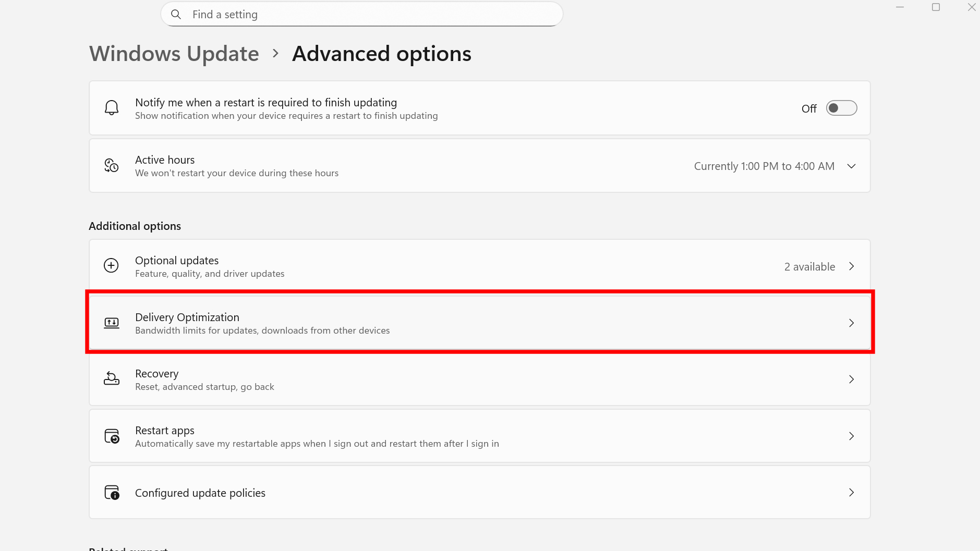Expand the Recovery row chevron
The width and height of the screenshot is (980, 551).
point(851,379)
